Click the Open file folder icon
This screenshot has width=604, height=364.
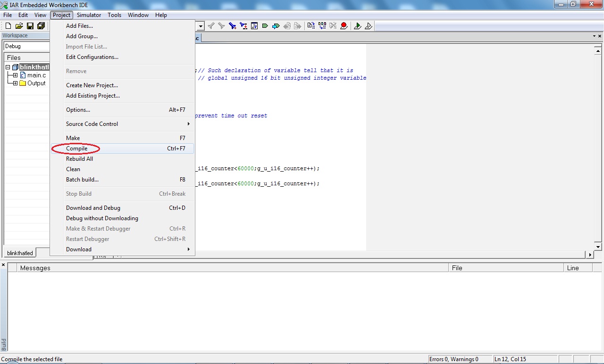19,26
